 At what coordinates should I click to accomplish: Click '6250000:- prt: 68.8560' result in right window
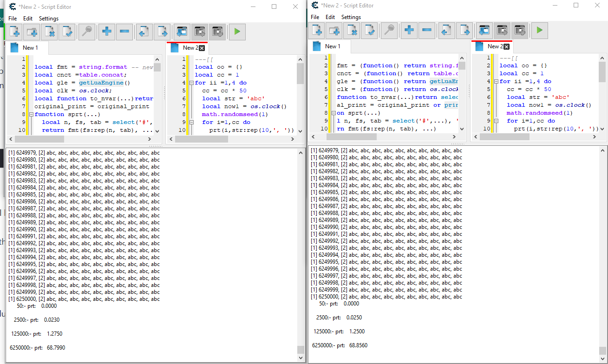(340, 345)
